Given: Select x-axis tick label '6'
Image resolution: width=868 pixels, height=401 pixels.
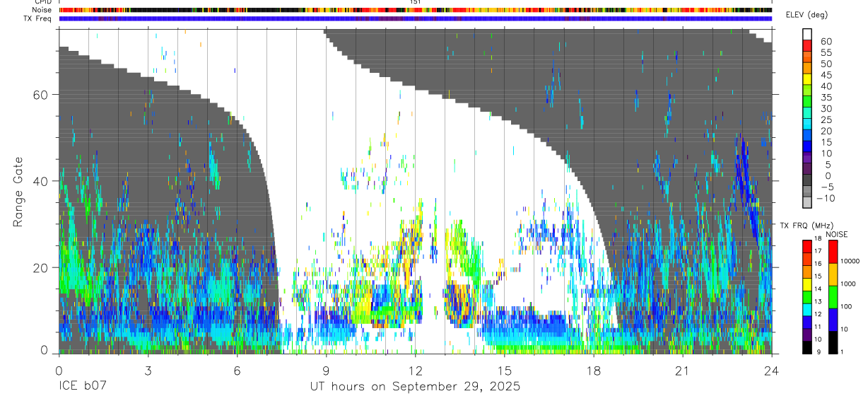Looking at the screenshot, I should click(237, 370).
